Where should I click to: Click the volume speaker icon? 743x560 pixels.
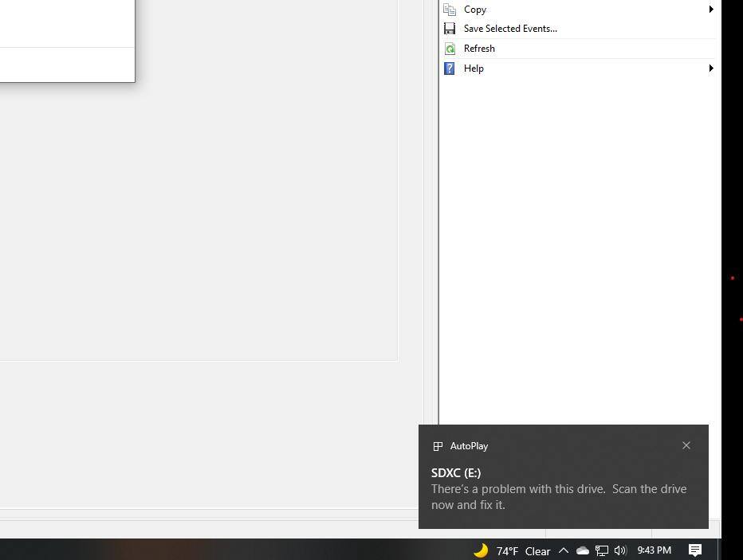pos(620,550)
